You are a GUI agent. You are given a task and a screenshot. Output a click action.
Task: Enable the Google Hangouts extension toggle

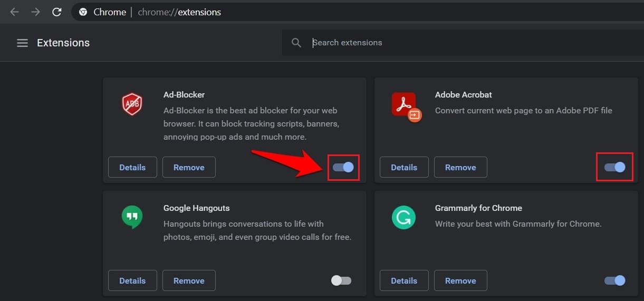pos(341,280)
